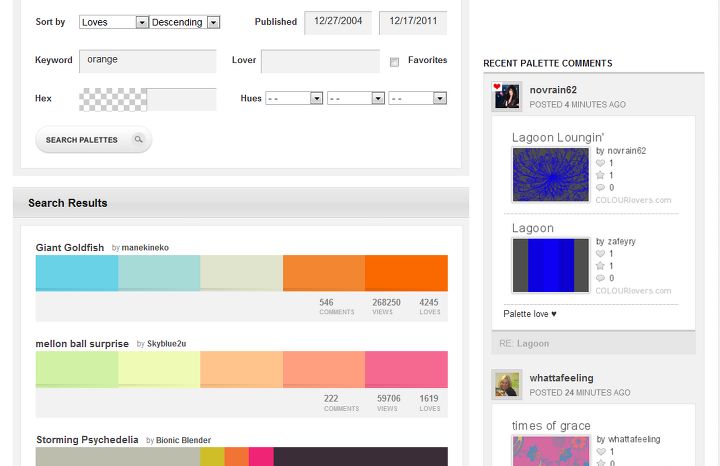The width and height of the screenshot is (720, 466).
Task: Open the Storming Psychedelia palette link
Action: [x=87, y=439]
